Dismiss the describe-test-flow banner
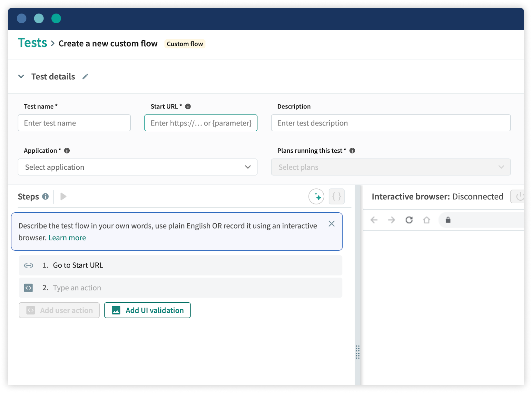 pos(331,223)
